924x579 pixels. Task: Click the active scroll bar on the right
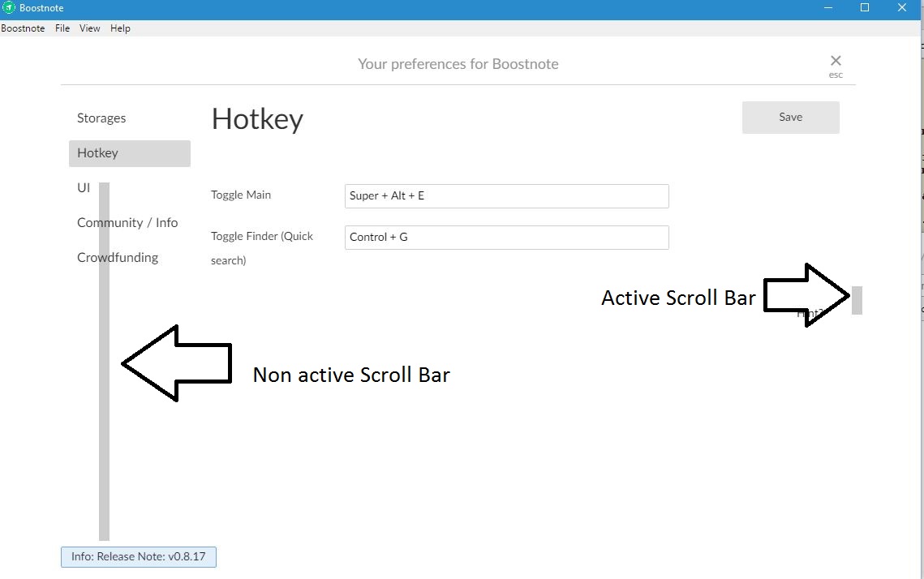pos(857,299)
